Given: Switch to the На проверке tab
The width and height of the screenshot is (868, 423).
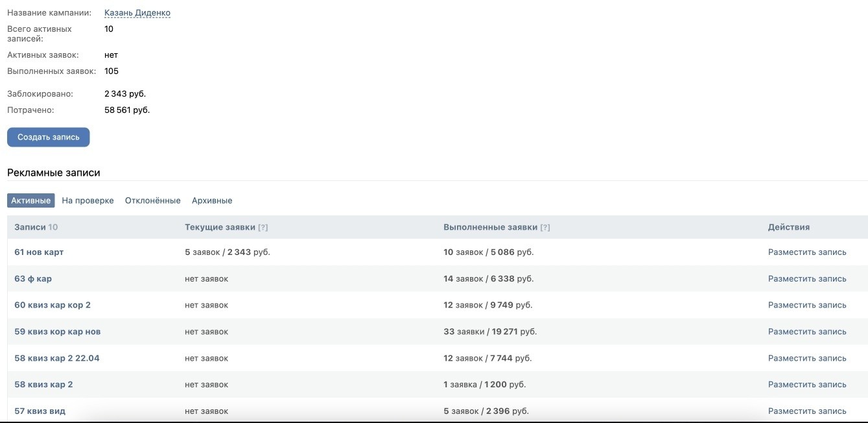Looking at the screenshot, I should point(88,200).
